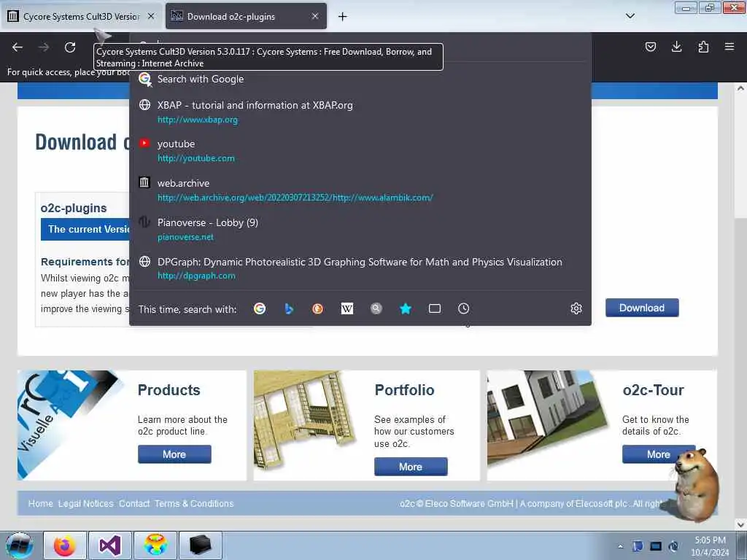The height and width of the screenshot is (560, 747).
Task: Reload the page with the refresh icon
Action: (x=70, y=47)
